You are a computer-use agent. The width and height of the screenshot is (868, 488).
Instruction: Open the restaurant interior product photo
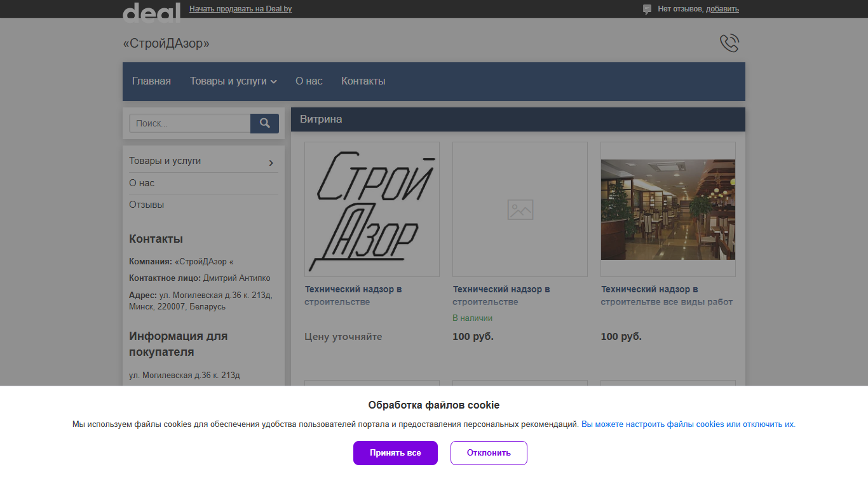tap(668, 209)
